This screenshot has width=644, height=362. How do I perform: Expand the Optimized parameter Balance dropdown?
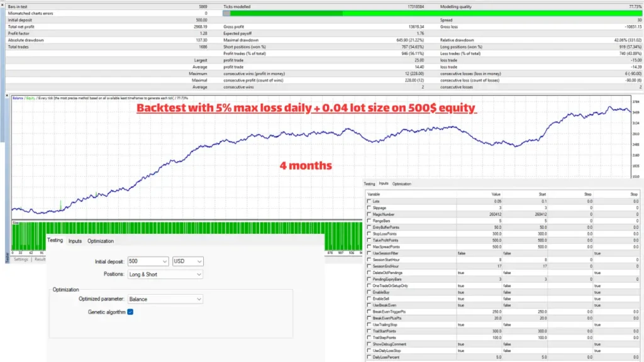pos(164,299)
